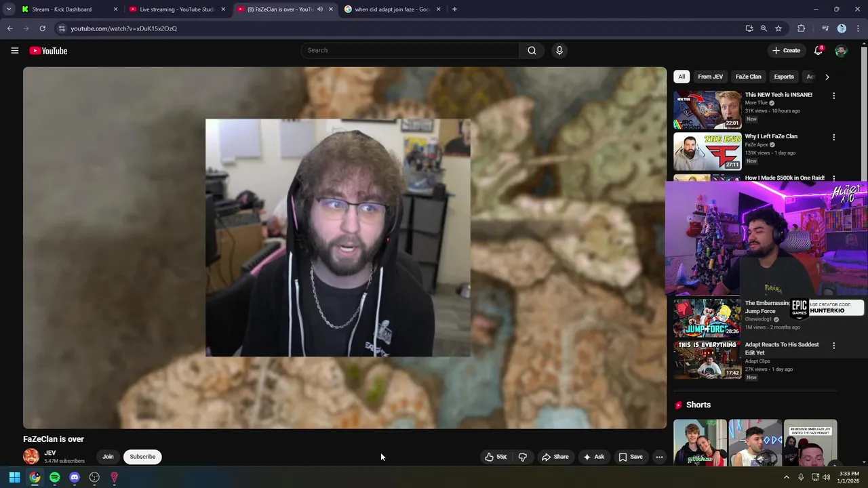
Task: Open the YouTube account avatar menu
Action: [x=841, y=50]
